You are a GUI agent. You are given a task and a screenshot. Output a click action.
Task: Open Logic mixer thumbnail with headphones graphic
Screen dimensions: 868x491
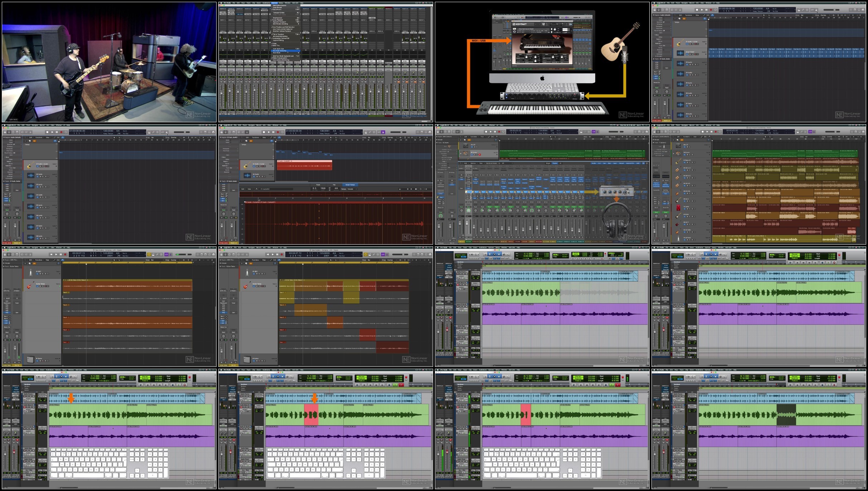tap(542, 184)
